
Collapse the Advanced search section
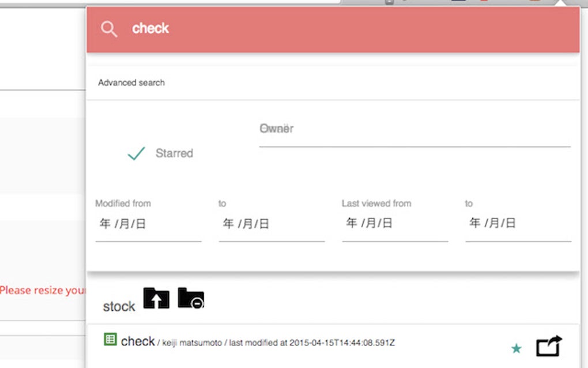pos(131,82)
